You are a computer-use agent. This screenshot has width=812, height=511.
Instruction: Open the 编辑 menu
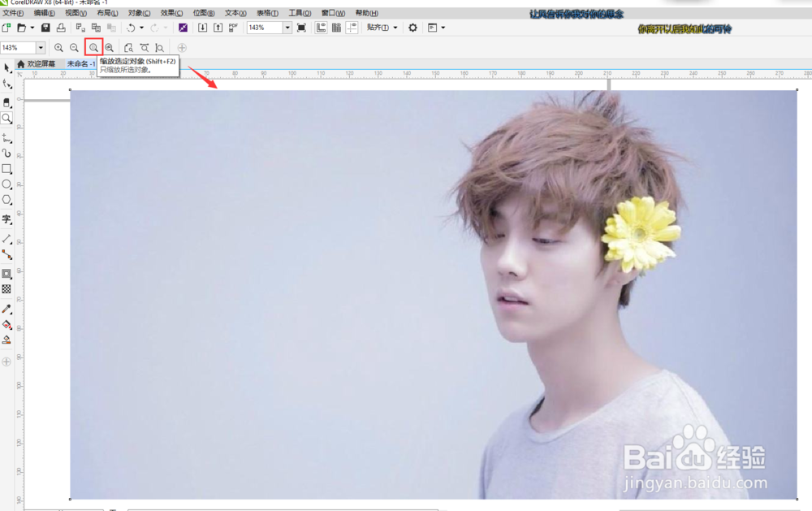[45, 13]
